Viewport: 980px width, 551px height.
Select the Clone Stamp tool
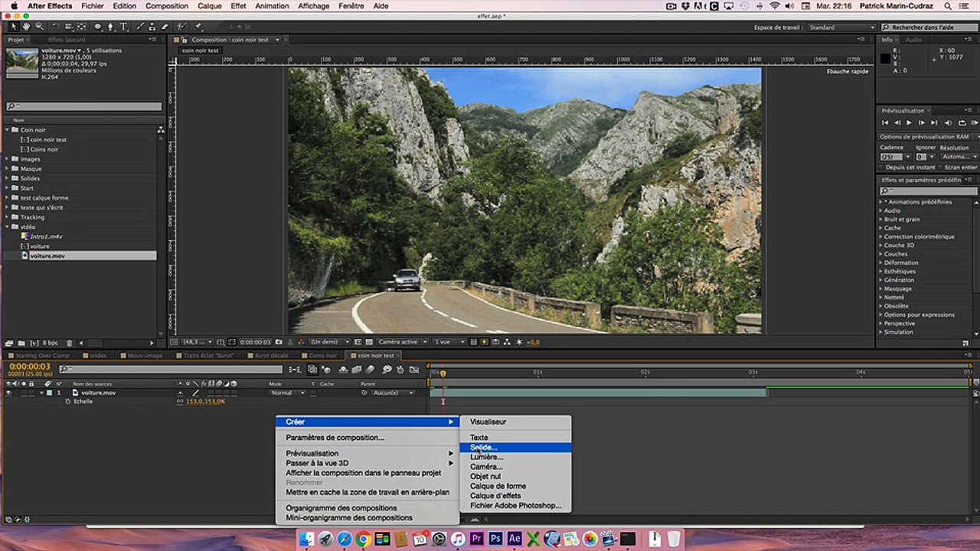pos(152,27)
